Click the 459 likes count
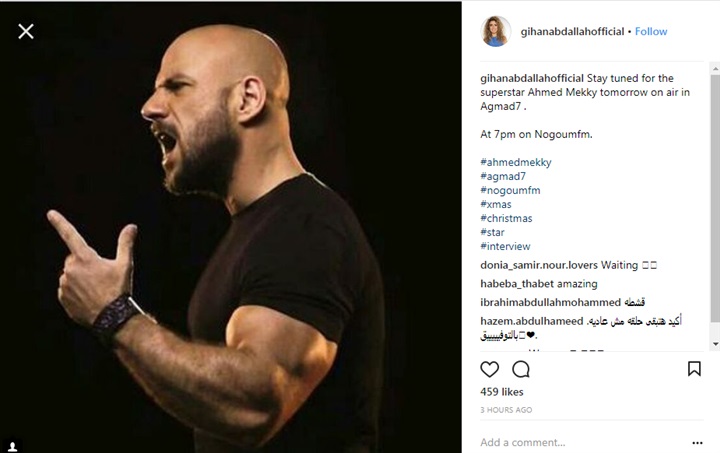This screenshot has width=720, height=453. 501,392
